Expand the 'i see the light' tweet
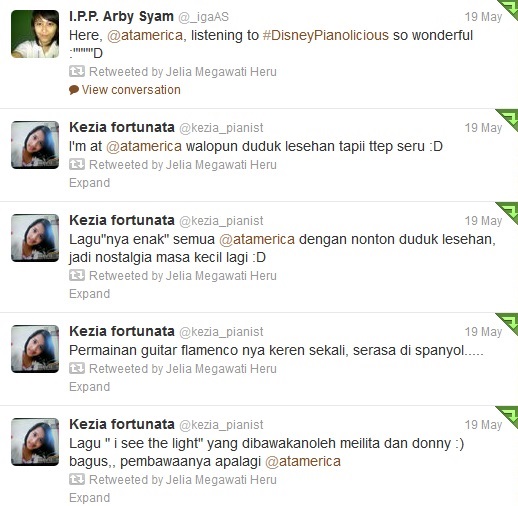The height and width of the screenshot is (506, 518). [89, 498]
